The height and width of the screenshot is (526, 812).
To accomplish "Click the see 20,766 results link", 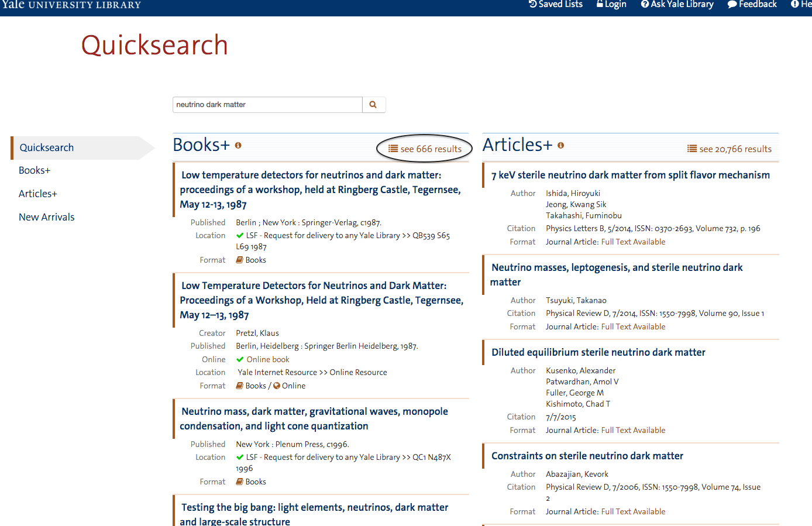I will click(x=730, y=149).
